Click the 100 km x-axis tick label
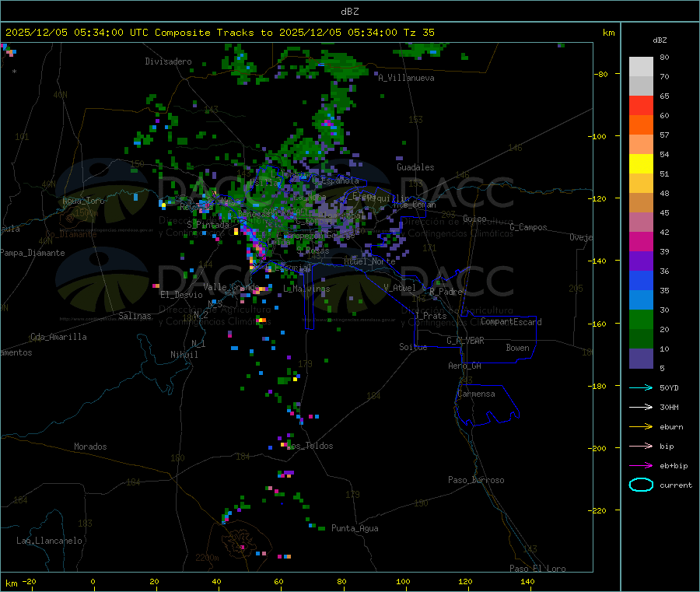 tap(403, 581)
